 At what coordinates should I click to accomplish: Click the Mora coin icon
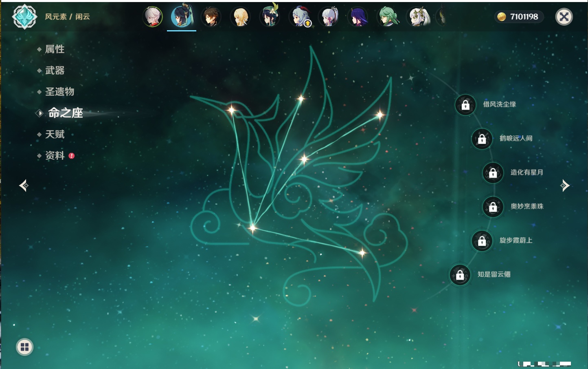tap(502, 17)
